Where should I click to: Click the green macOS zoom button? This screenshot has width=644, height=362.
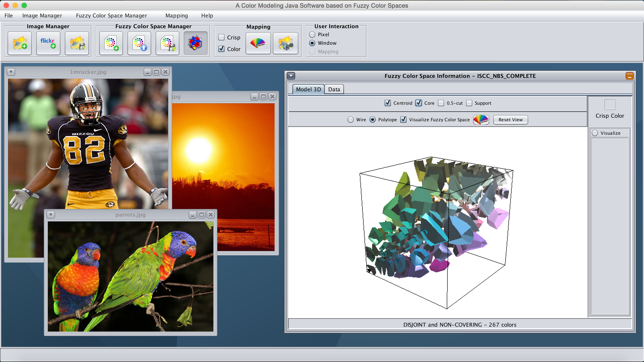click(x=24, y=5)
